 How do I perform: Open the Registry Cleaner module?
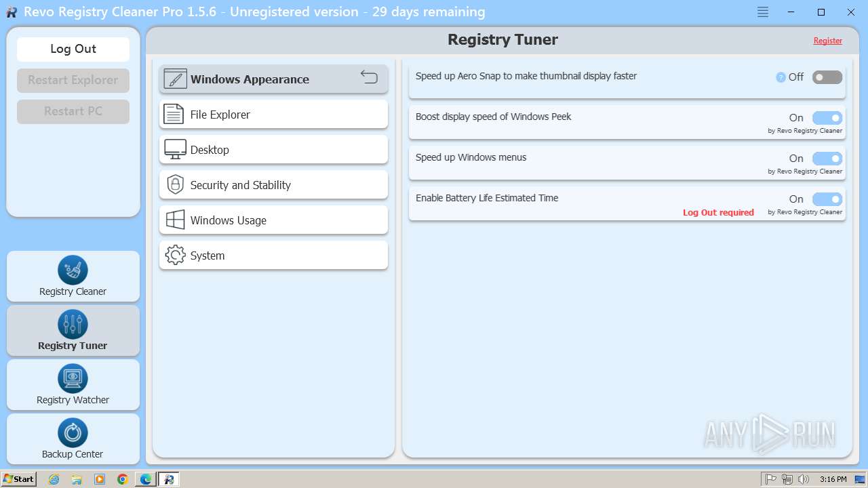pos(73,277)
